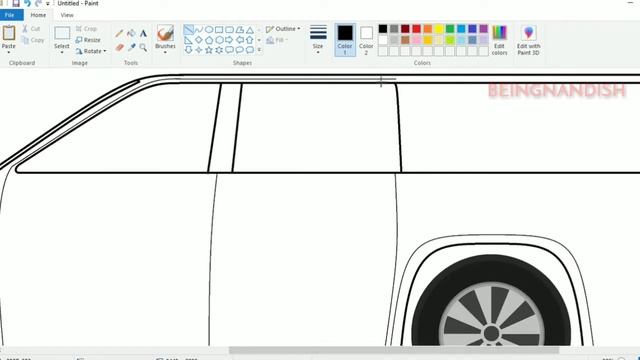Click the Crop button

coord(86,29)
